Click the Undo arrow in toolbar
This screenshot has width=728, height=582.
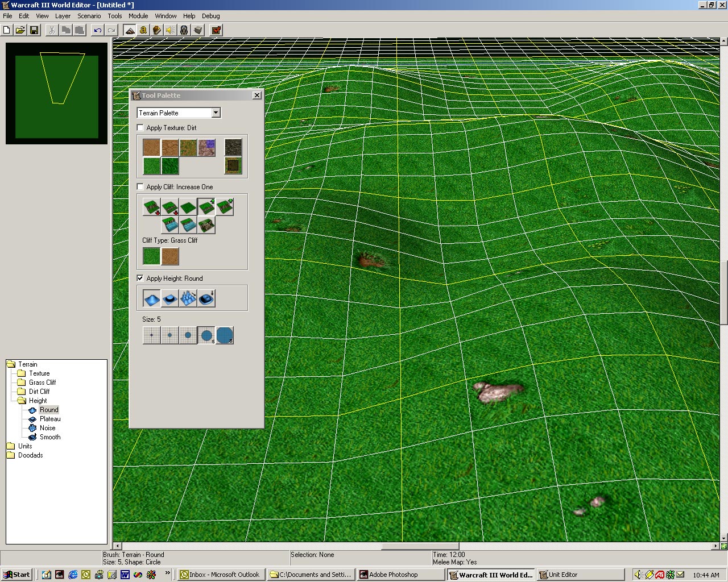[x=98, y=30]
